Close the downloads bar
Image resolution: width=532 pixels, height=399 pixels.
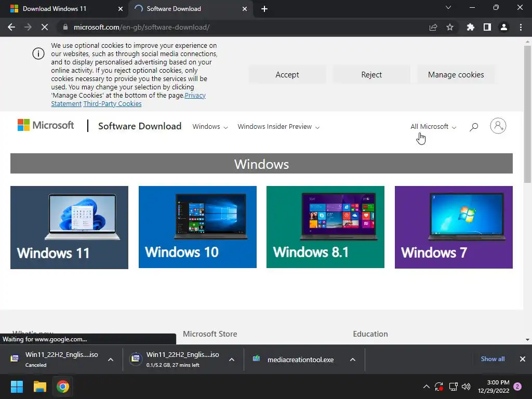523,359
